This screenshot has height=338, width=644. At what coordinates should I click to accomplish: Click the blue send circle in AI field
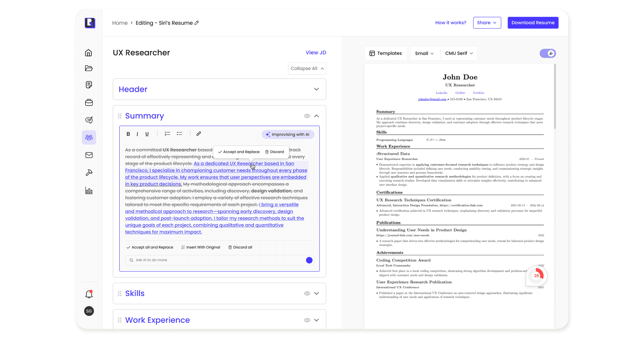click(x=309, y=260)
